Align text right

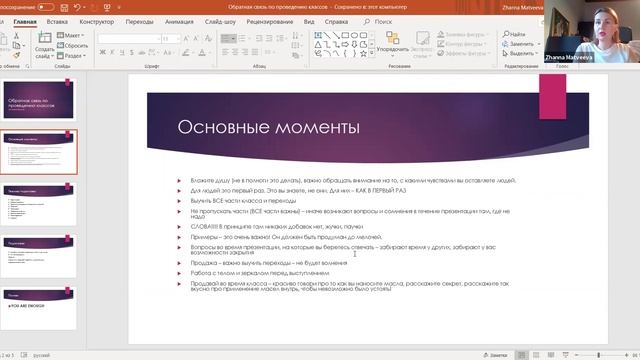(244, 52)
